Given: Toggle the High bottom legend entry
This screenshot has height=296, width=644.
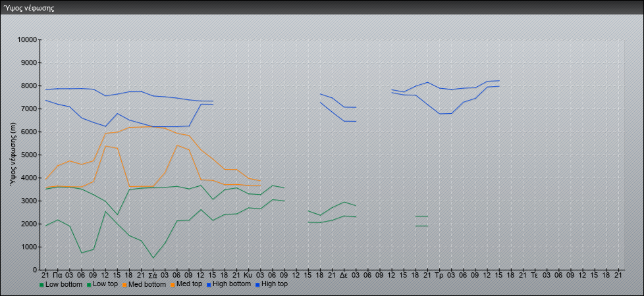Looking at the screenshot, I should (x=228, y=284).
